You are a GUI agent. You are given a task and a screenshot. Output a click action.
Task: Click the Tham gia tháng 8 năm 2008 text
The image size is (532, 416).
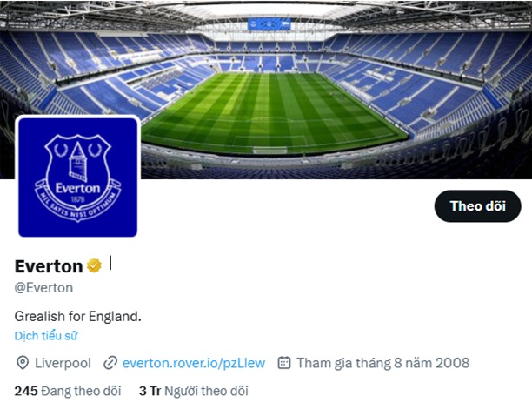tap(382, 363)
